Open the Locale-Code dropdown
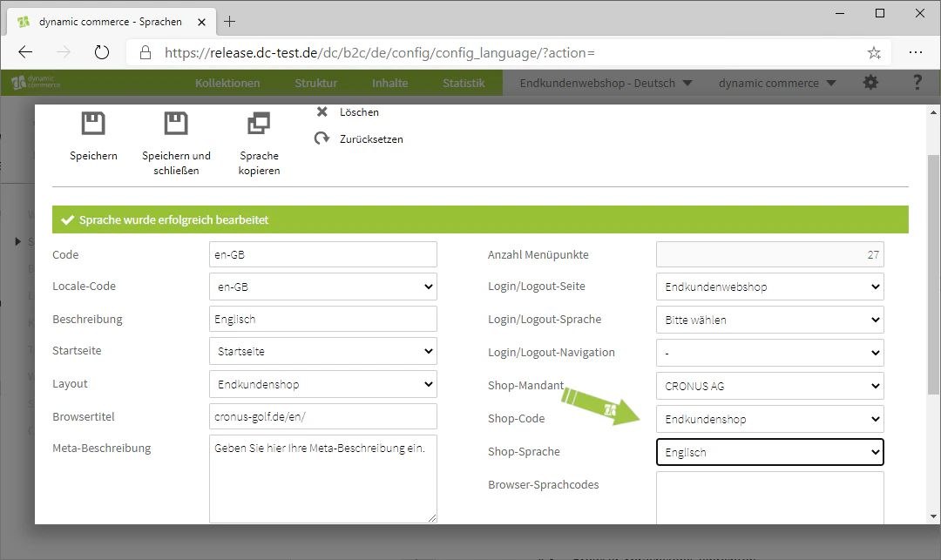The image size is (941, 560). pos(323,287)
